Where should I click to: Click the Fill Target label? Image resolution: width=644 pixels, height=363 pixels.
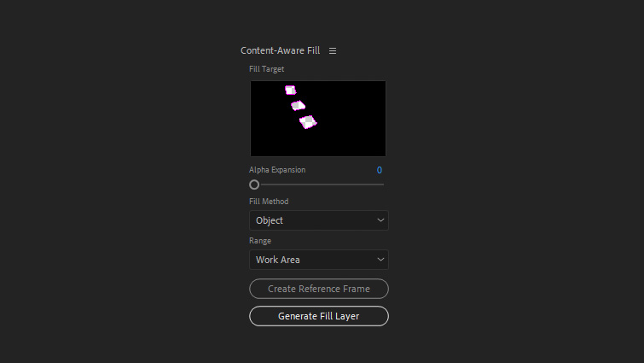pos(267,69)
